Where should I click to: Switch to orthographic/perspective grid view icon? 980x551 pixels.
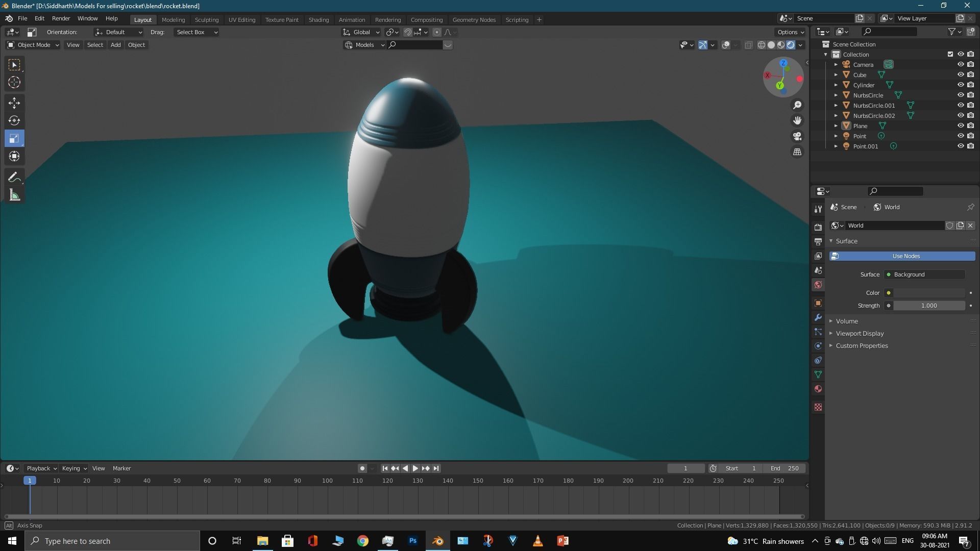797,152
